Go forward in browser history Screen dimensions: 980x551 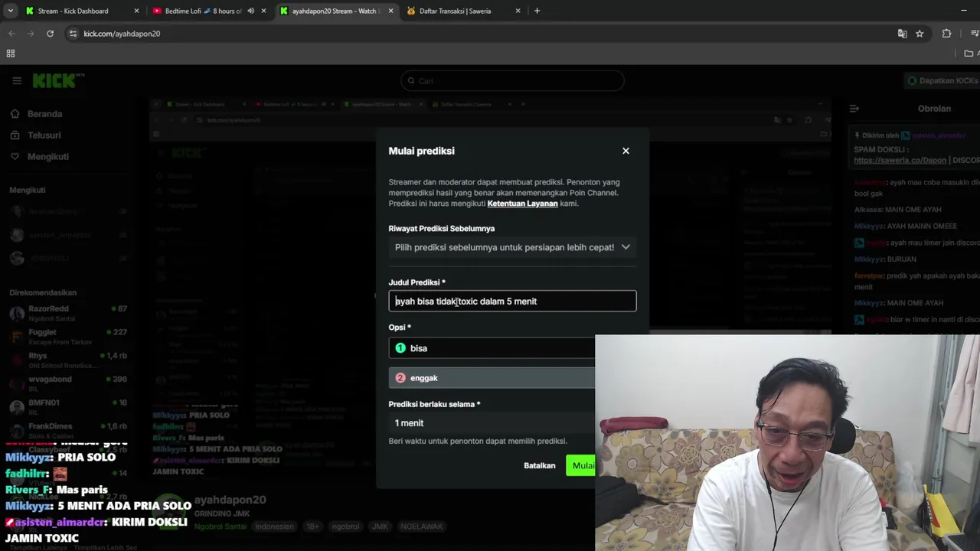[31, 34]
